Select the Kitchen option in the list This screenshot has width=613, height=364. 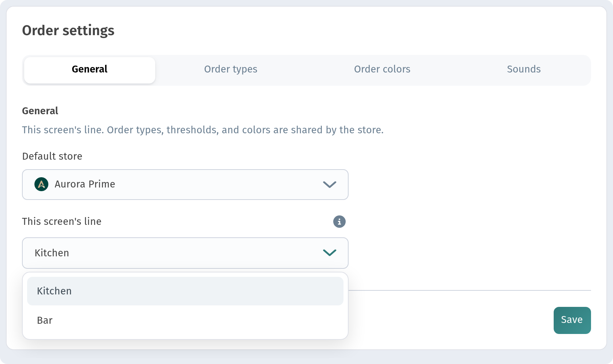pos(185,291)
